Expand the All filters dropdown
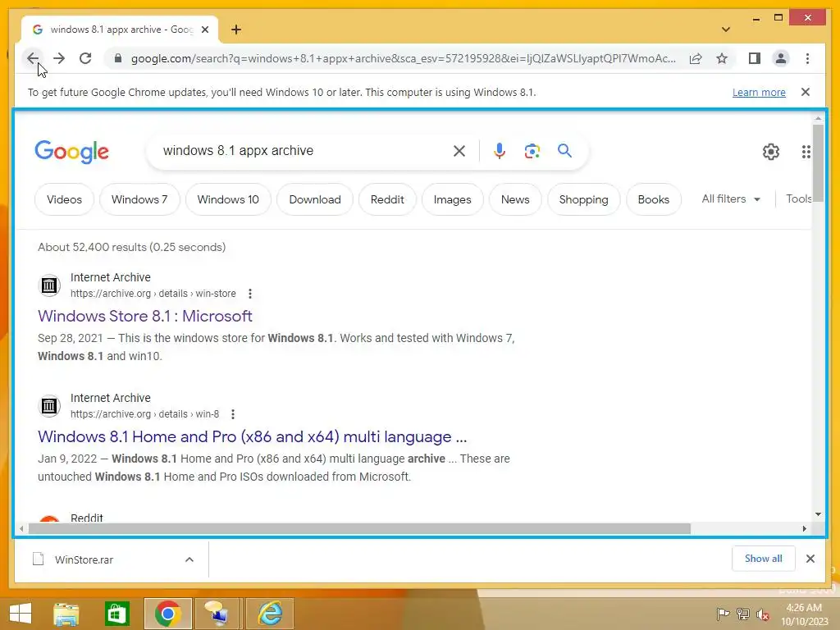This screenshot has width=840, height=630. point(731,199)
